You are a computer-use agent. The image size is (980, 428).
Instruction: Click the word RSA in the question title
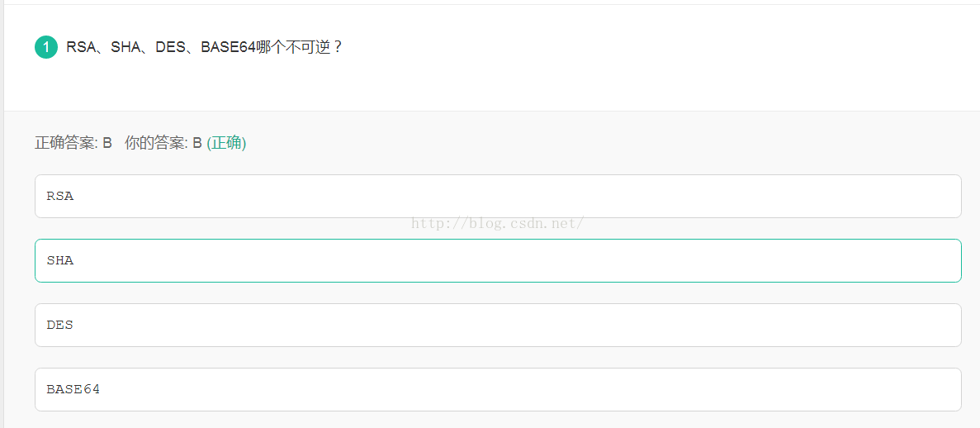pos(80,47)
